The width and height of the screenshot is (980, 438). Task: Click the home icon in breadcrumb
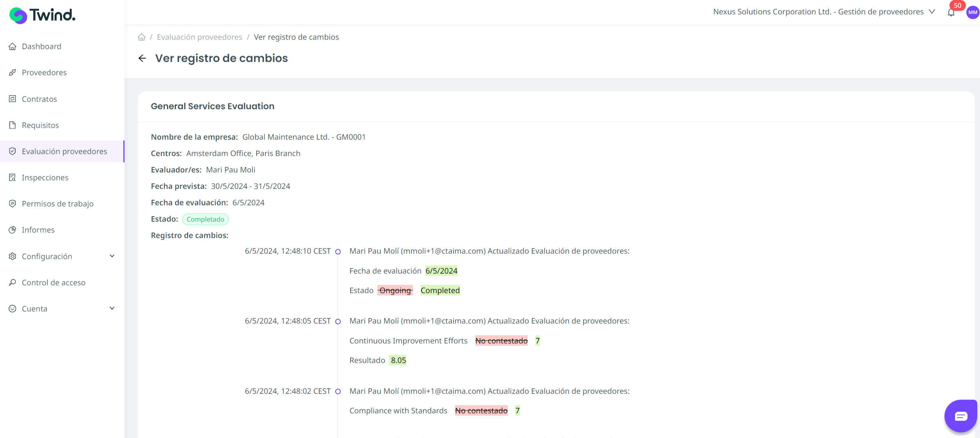141,37
